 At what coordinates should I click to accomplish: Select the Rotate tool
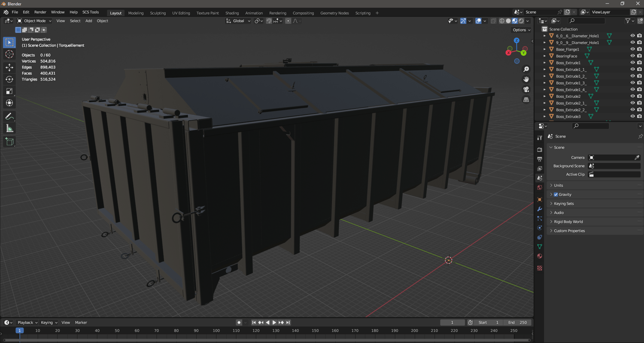[9, 79]
